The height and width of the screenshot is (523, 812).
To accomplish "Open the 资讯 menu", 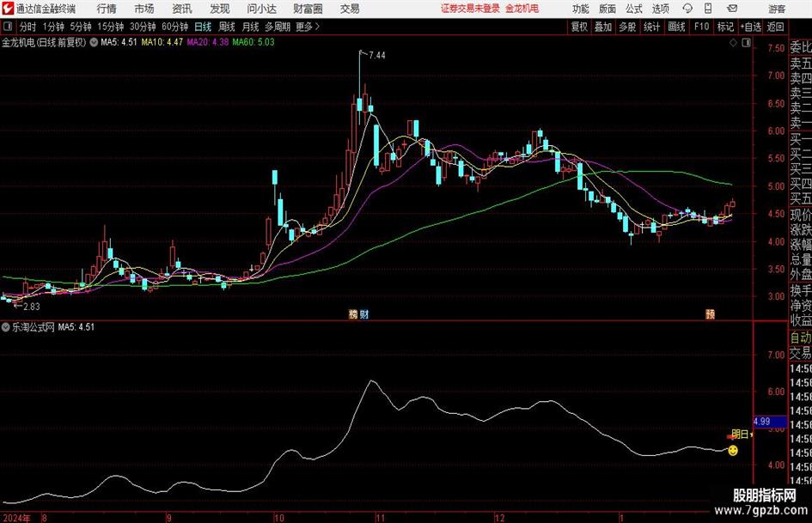I will pyautogui.click(x=182, y=9).
